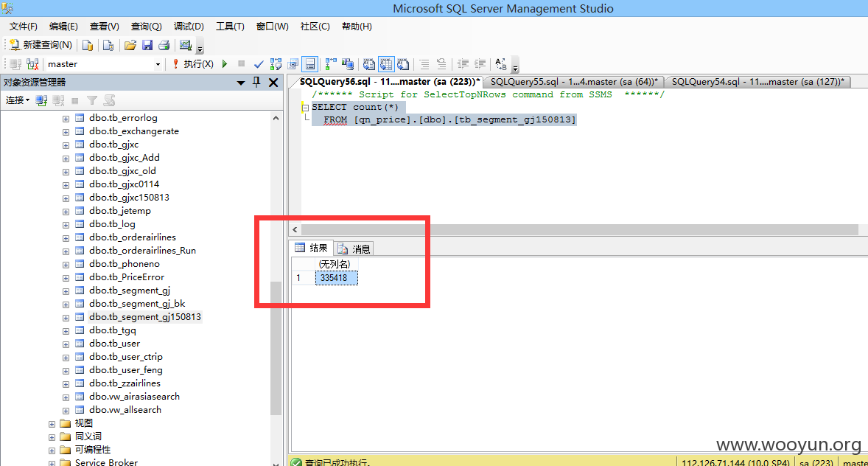Open the Query (查询) menu

pos(146,27)
